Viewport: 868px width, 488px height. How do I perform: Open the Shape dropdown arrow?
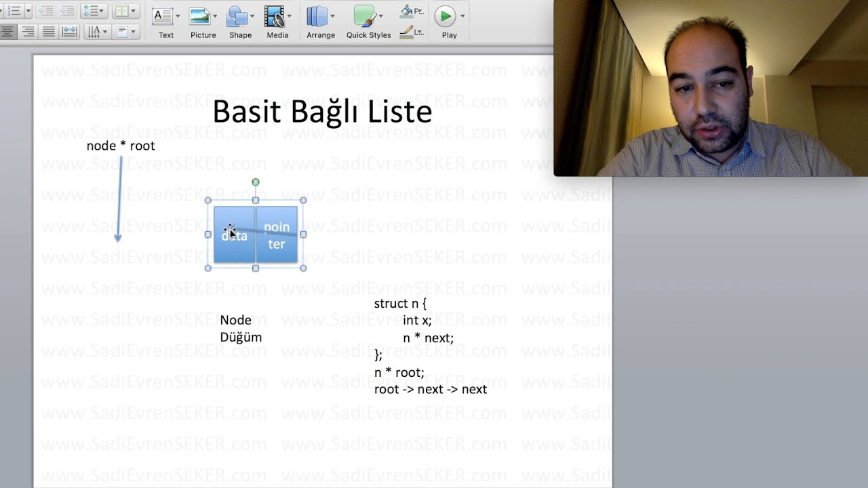click(x=253, y=16)
